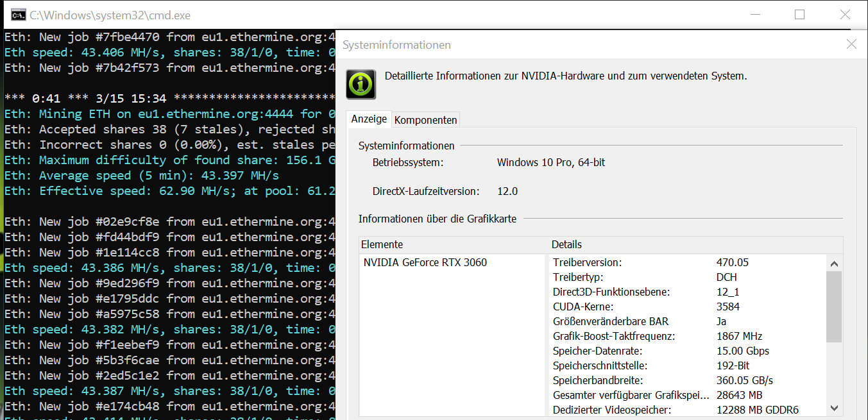Maximize the cmd.exe window
Viewport: 868px width, 420px height.
(x=799, y=15)
